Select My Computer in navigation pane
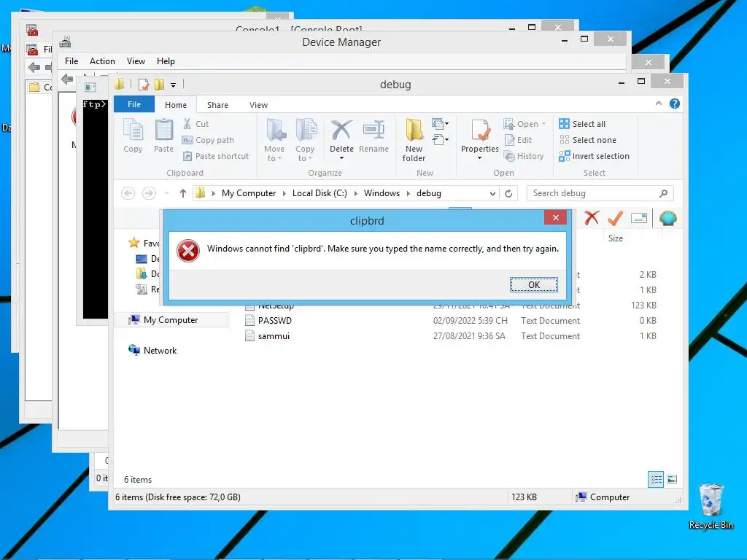747x560 pixels. [171, 320]
